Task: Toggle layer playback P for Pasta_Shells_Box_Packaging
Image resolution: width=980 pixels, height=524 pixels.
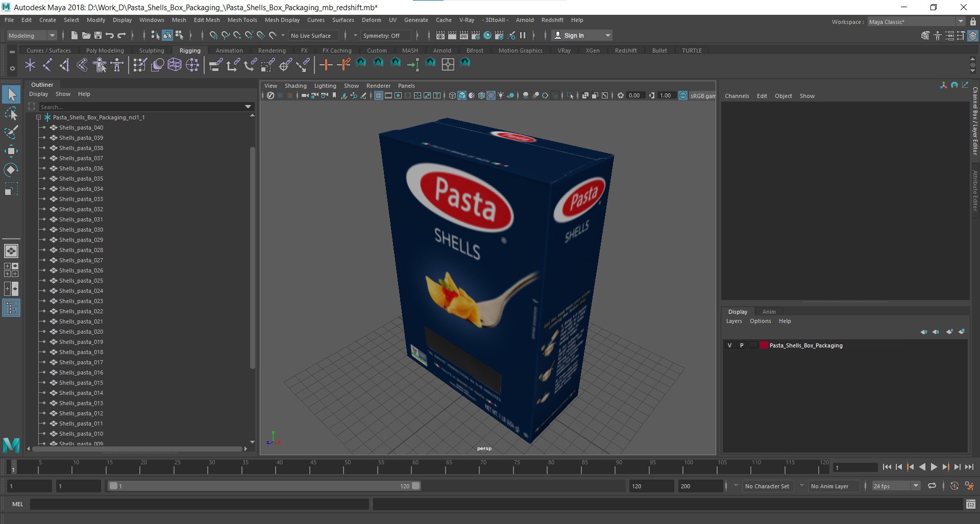Action: click(x=742, y=345)
